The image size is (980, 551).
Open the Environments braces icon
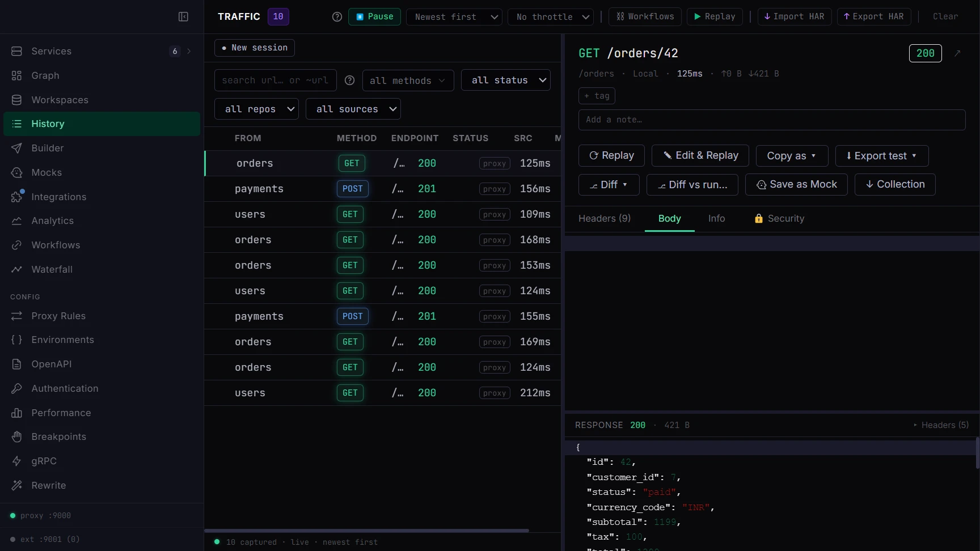[x=16, y=340]
